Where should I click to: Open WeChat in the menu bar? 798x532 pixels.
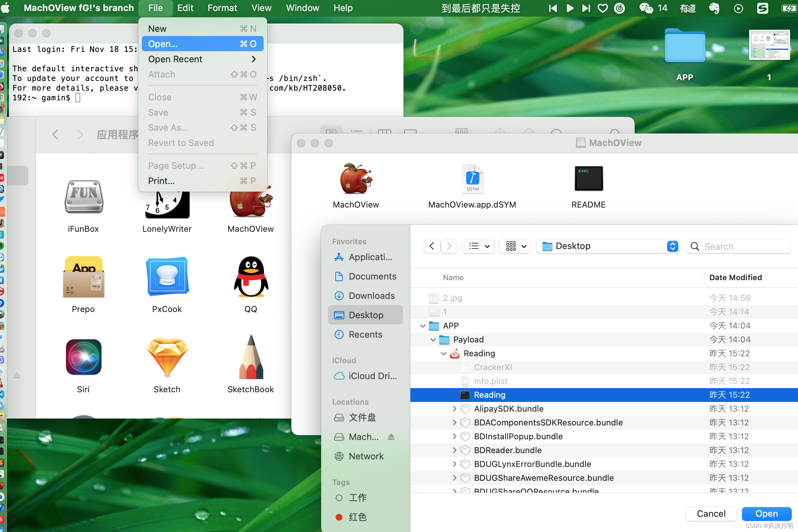pos(646,8)
